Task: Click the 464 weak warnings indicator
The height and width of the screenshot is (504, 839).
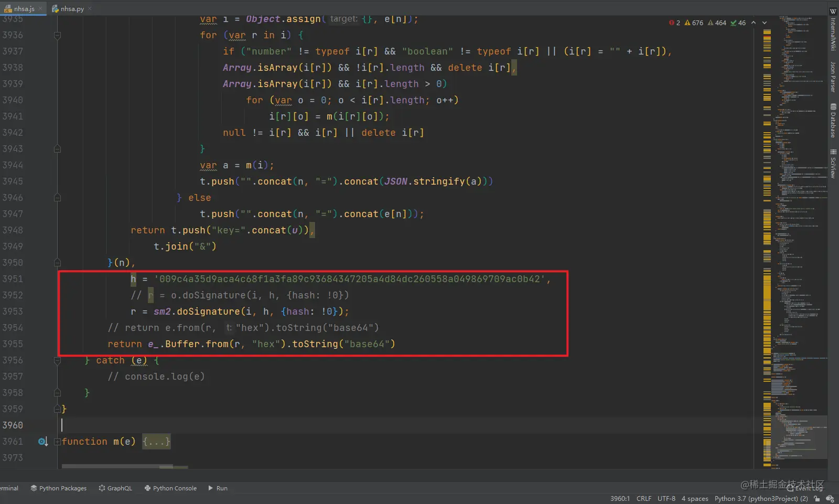Action: (717, 23)
